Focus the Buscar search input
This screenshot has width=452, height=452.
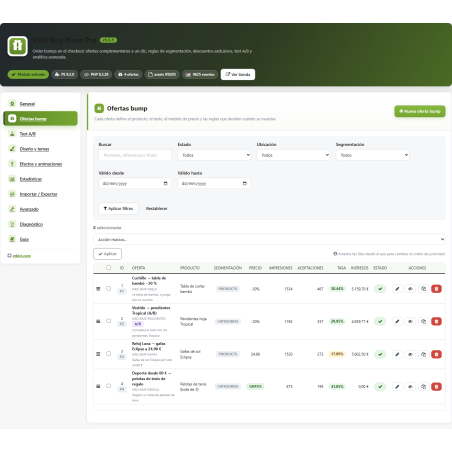(x=135, y=155)
